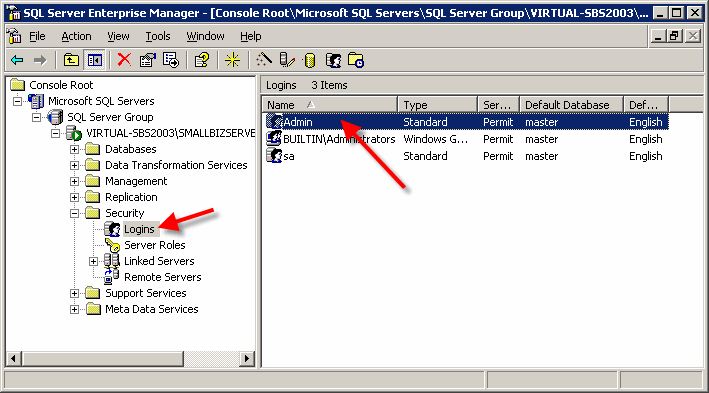Open the Help menu
The width and height of the screenshot is (709, 393).
pyautogui.click(x=251, y=36)
